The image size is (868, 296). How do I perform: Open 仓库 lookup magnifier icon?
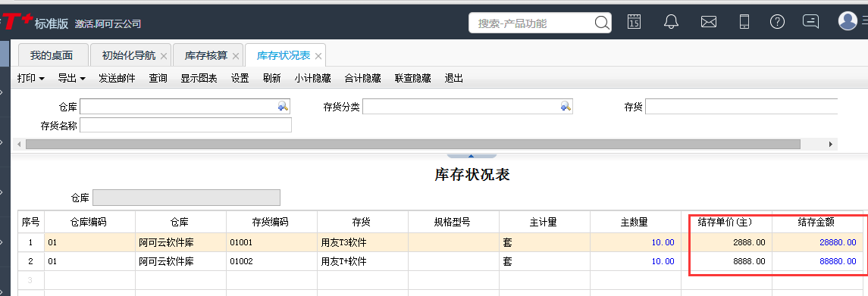[283, 107]
